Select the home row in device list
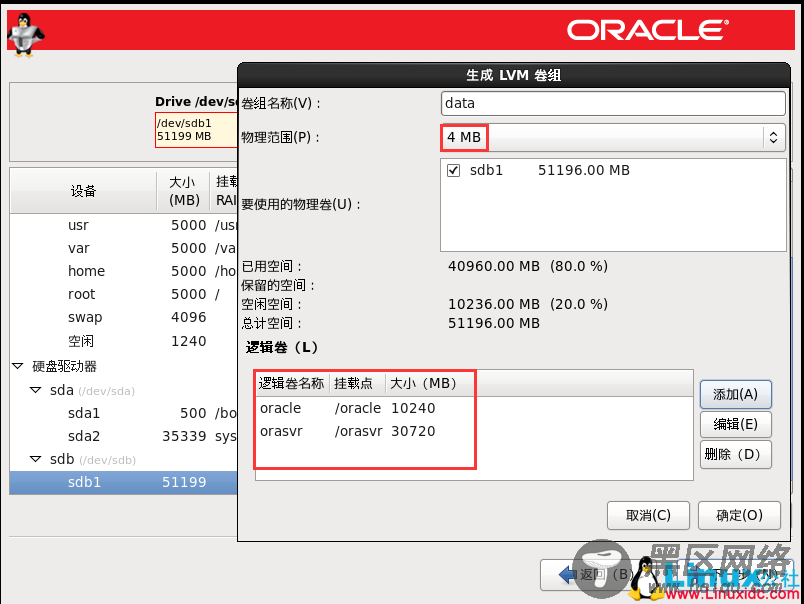This screenshot has width=804, height=604. coord(124,271)
